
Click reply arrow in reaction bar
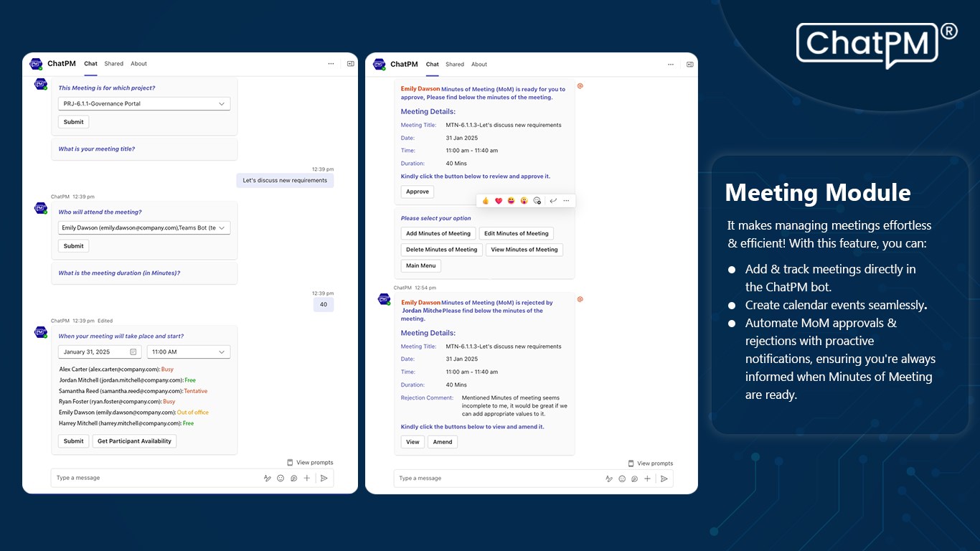tap(553, 201)
